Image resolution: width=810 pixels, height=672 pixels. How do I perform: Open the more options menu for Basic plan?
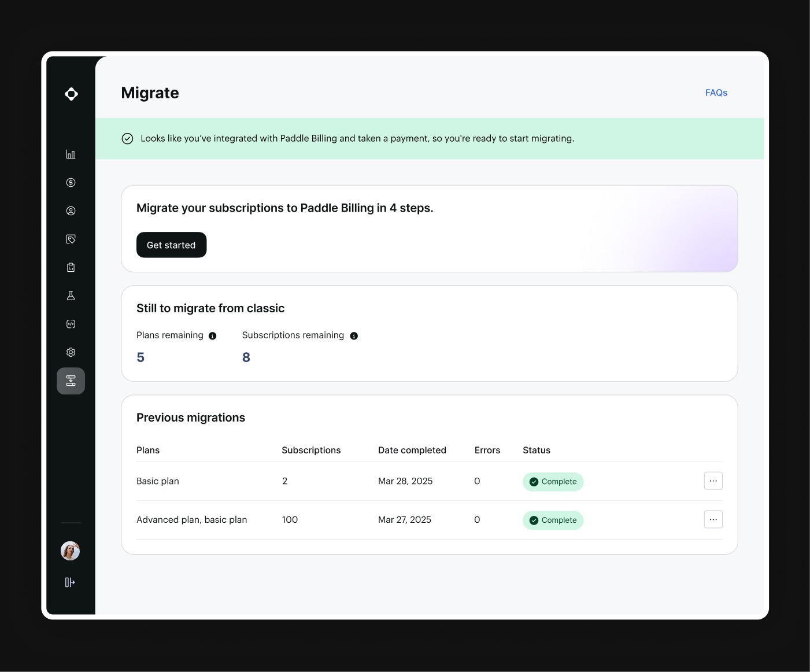point(713,481)
